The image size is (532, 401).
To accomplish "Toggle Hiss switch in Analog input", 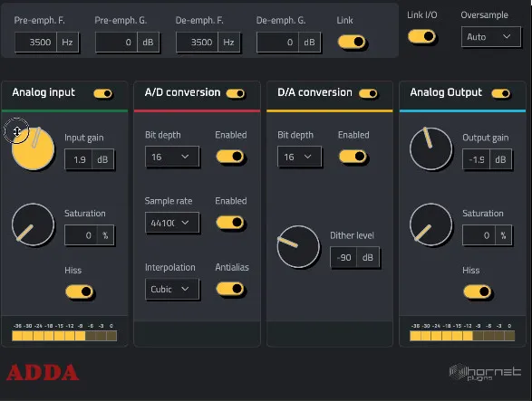I will (x=80, y=291).
